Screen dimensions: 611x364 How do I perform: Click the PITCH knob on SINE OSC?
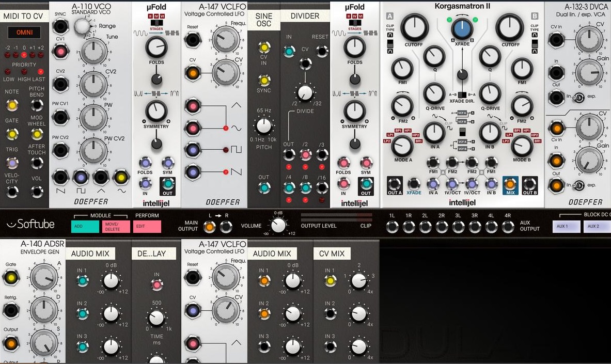point(264,126)
